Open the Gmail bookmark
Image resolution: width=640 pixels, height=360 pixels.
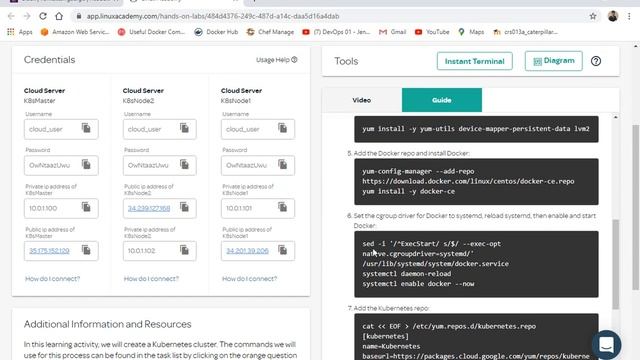coord(392,32)
